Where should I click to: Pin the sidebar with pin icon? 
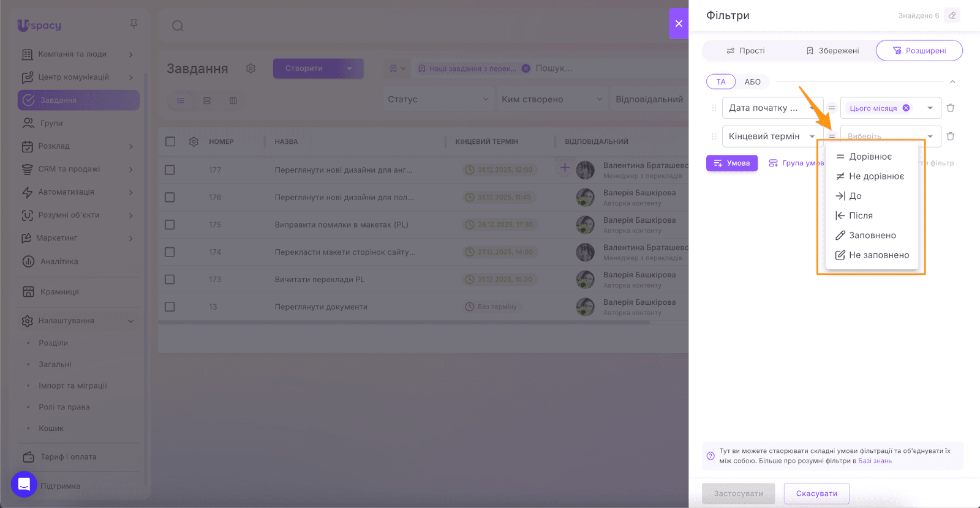tap(134, 24)
